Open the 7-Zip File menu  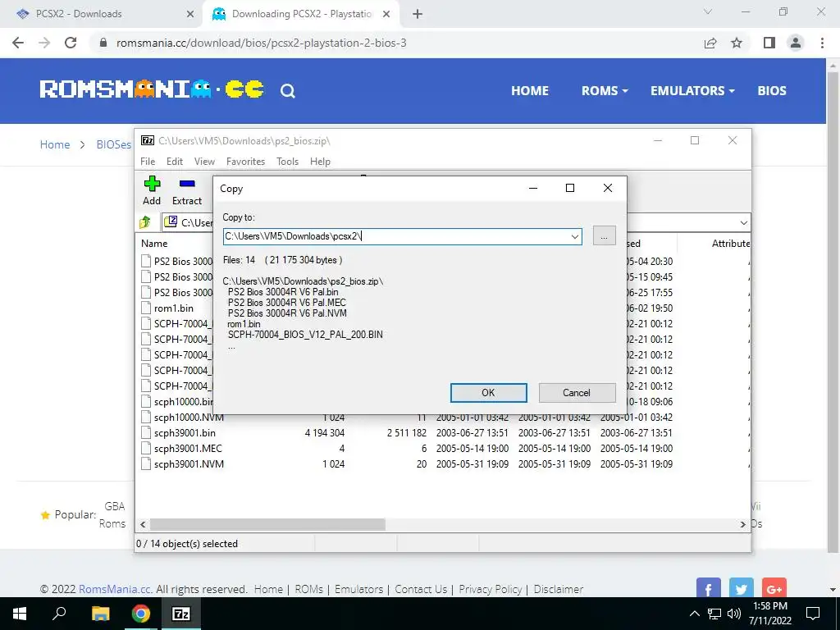(x=148, y=162)
